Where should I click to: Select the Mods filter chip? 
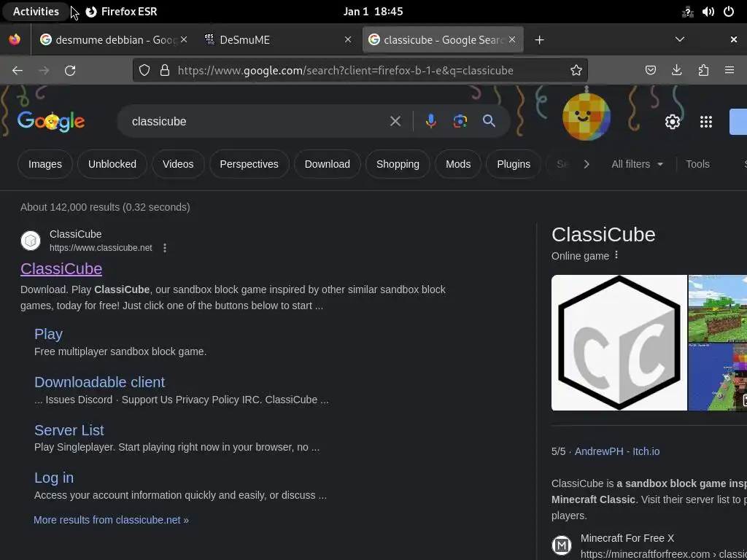click(x=458, y=164)
